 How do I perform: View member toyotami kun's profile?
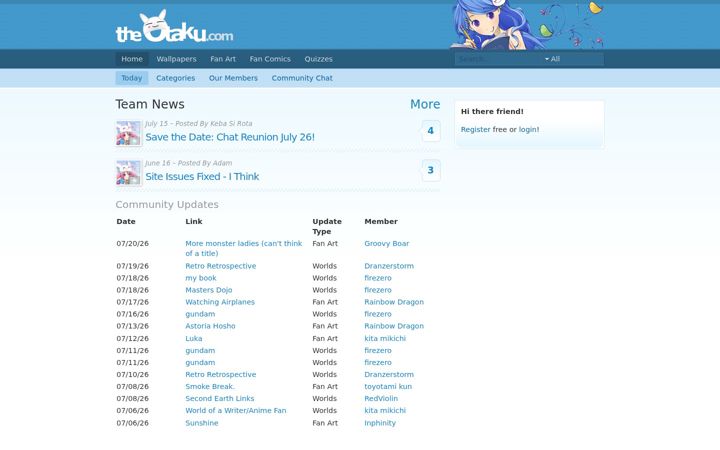click(x=388, y=387)
